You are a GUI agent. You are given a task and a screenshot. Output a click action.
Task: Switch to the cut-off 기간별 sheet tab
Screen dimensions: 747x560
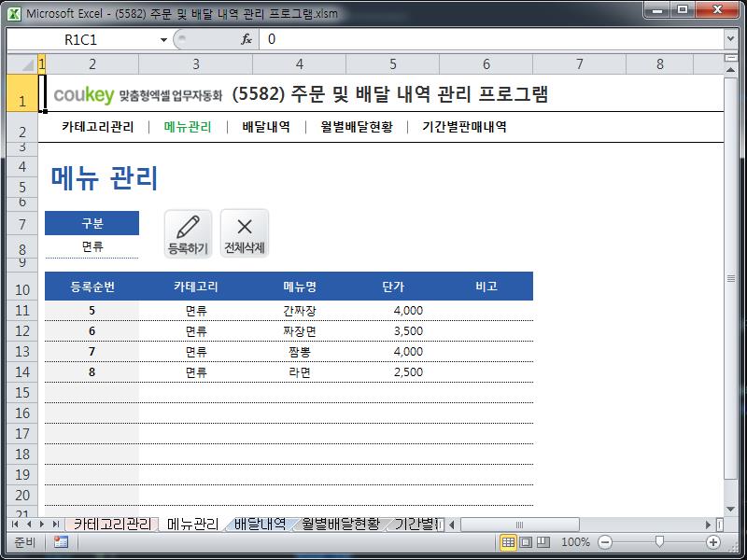point(416,525)
